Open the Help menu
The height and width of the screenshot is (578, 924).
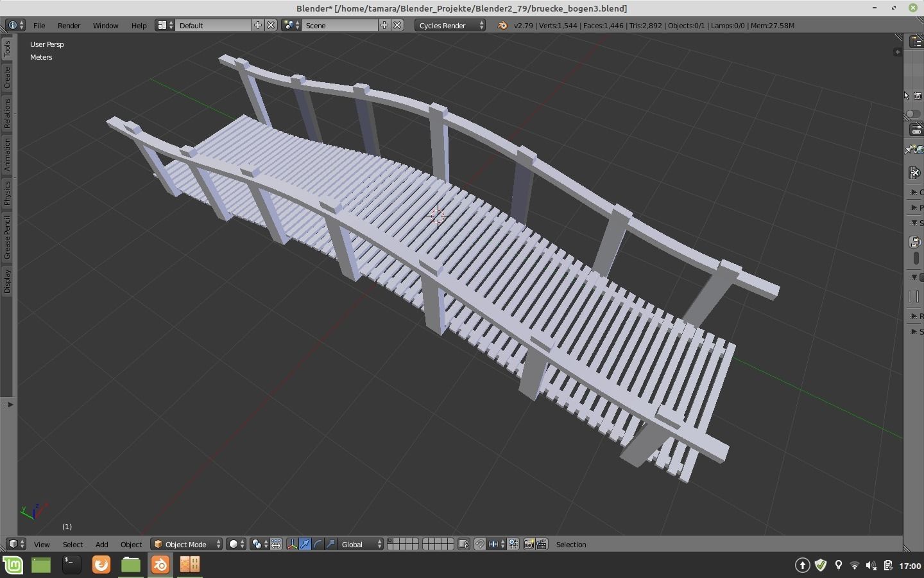pos(139,25)
